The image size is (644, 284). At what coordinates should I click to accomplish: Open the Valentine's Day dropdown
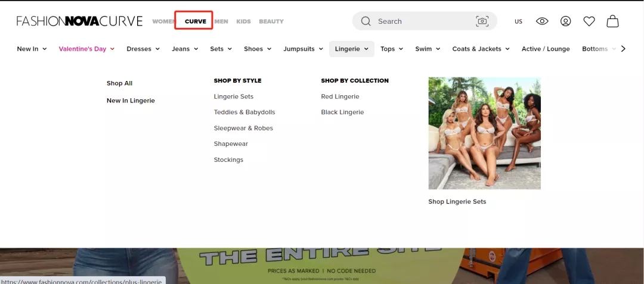(x=86, y=49)
